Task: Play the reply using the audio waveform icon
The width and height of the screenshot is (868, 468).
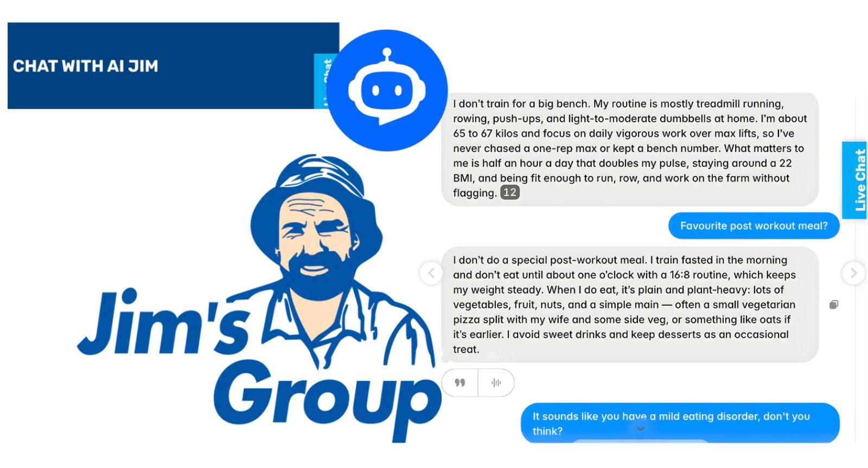Action: coord(496,383)
